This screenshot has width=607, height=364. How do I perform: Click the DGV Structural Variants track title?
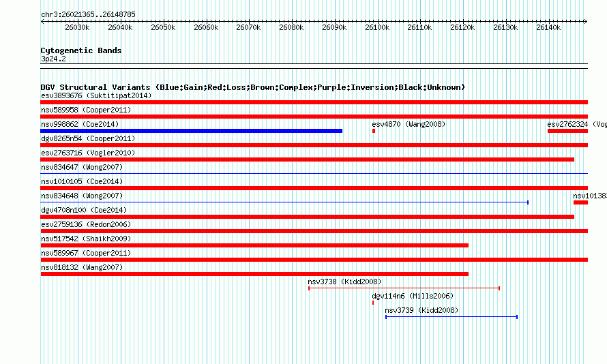click(253, 87)
